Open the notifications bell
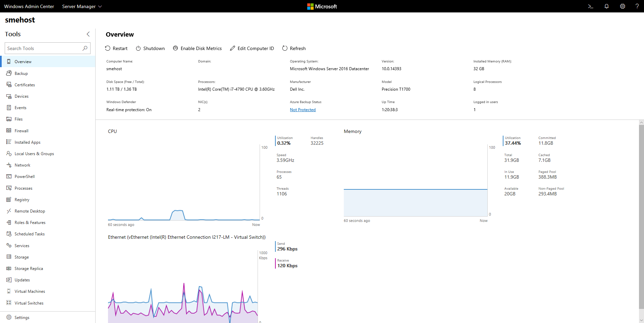The height and width of the screenshot is (323, 644). click(x=606, y=6)
